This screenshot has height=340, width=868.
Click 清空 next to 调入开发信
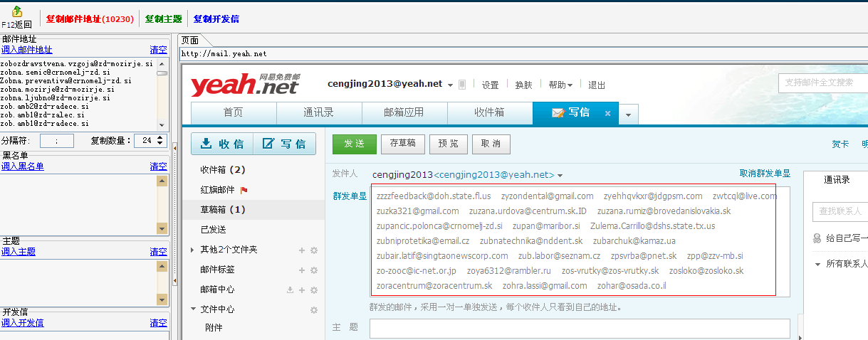pos(158,323)
